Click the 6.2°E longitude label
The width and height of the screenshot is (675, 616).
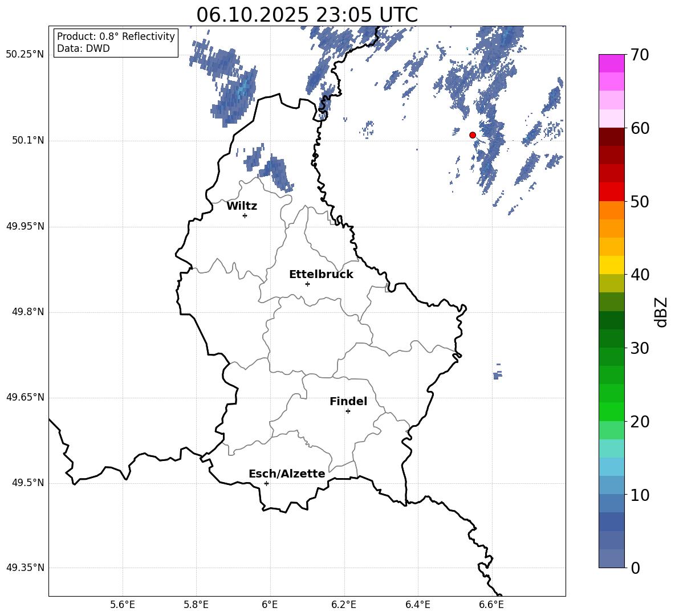tap(344, 605)
